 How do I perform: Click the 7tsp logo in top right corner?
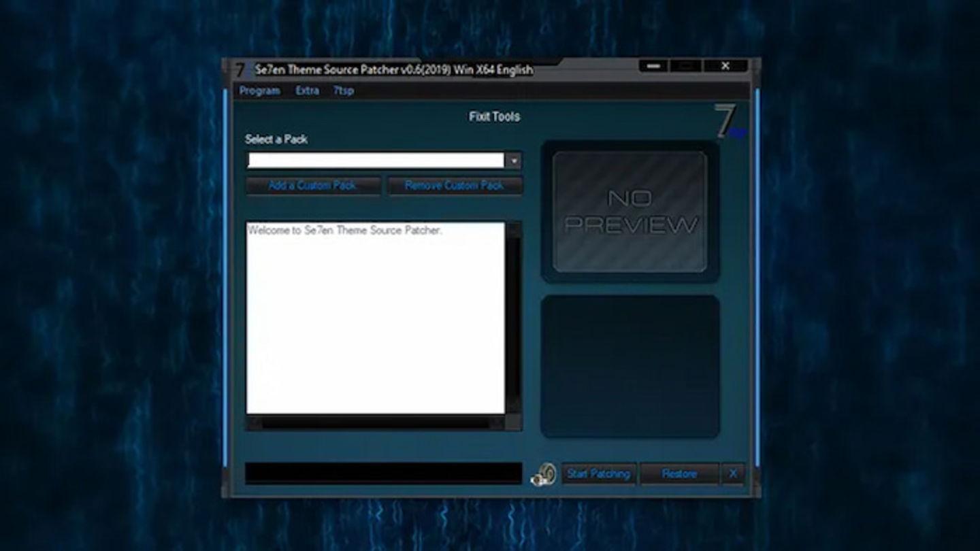click(x=730, y=122)
